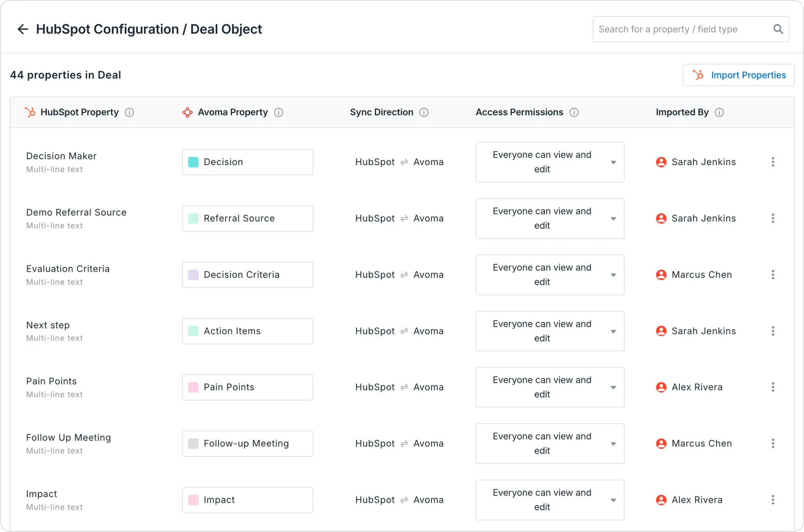Click the Avoma Property info icon

point(278,112)
